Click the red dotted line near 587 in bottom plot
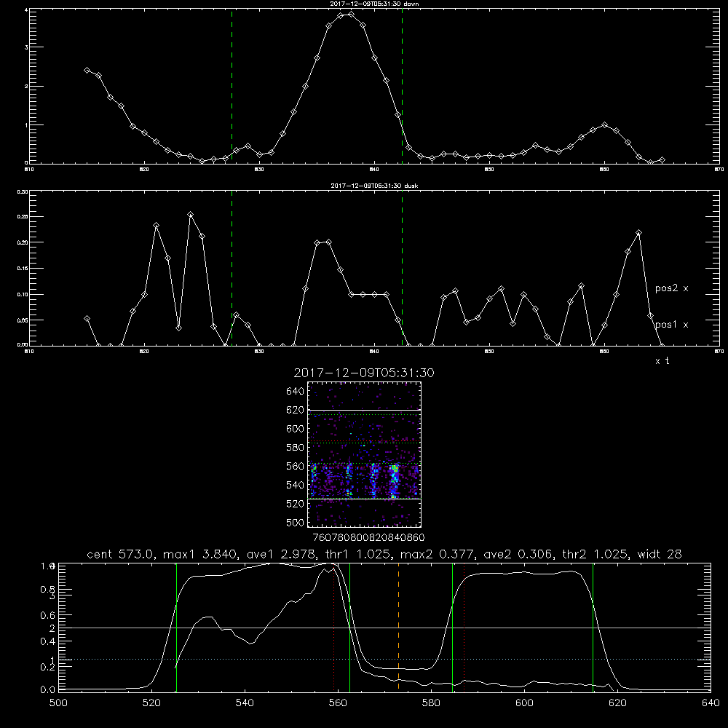 pyautogui.click(x=464, y=627)
